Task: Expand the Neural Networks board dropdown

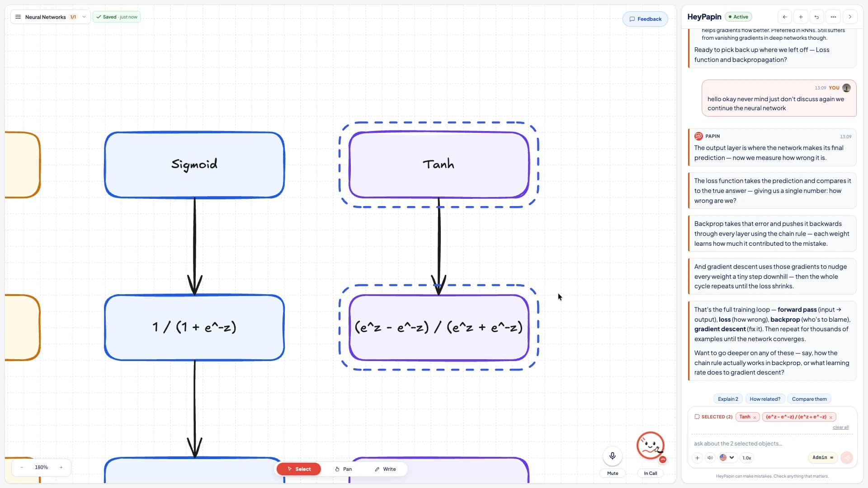Action: pyautogui.click(x=84, y=17)
